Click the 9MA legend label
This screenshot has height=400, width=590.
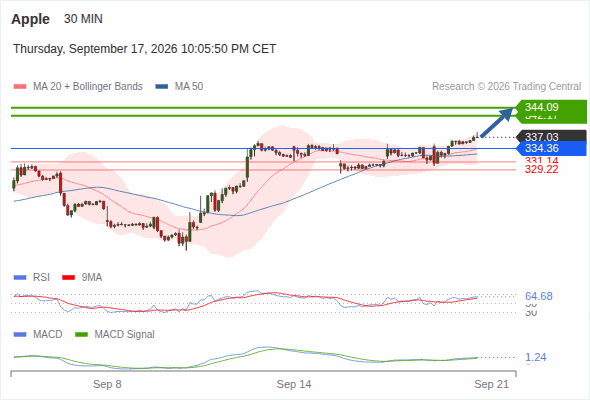(92, 278)
